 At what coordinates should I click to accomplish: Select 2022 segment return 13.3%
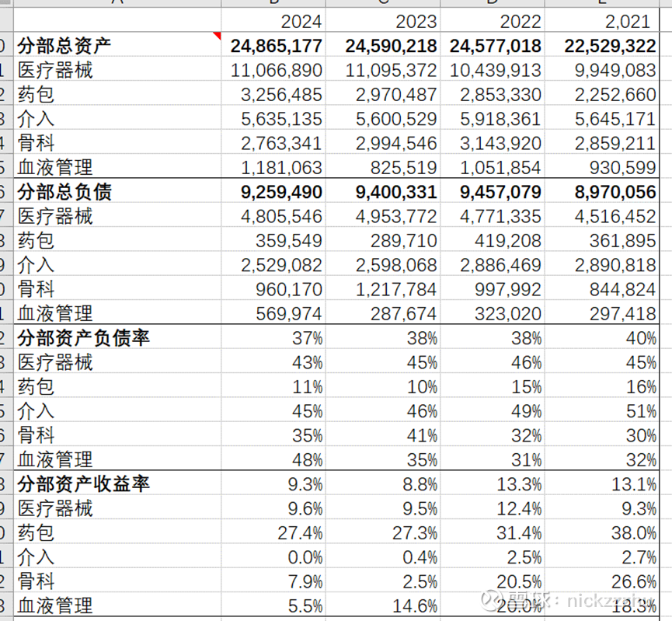[x=493, y=483]
